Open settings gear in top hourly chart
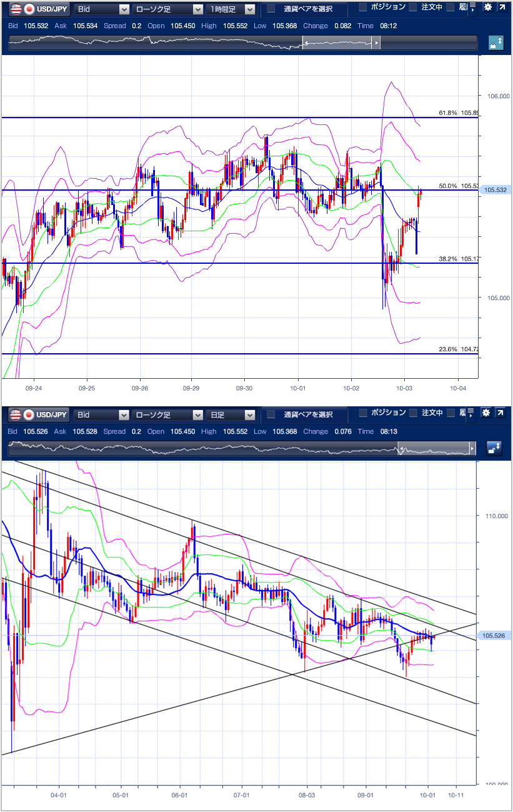Screen dimensions: 513x812 pyautogui.click(x=487, y=8)
